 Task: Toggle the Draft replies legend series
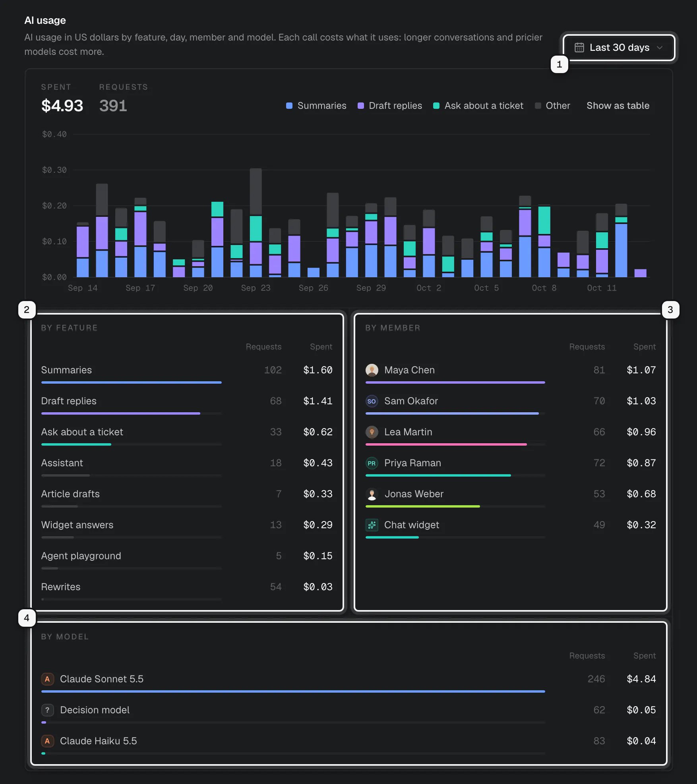(x=390, y=106)
